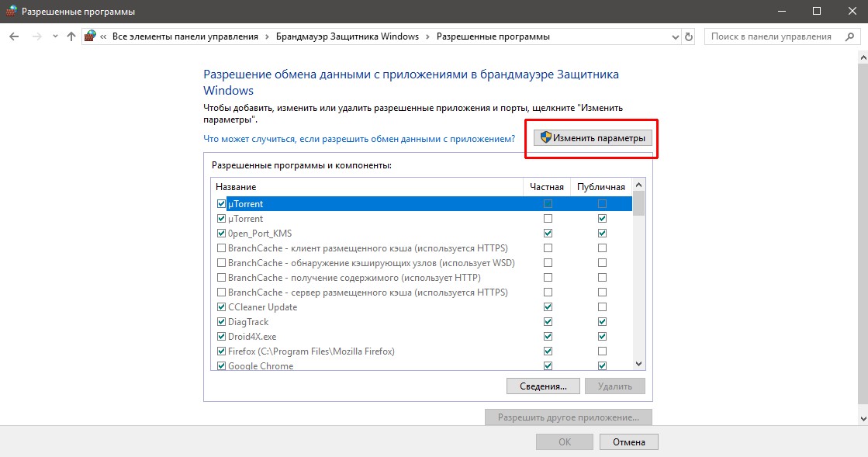The image size is (868, 457).
Task: Click the "Название" column header
Action: click(x=367, y=187)
